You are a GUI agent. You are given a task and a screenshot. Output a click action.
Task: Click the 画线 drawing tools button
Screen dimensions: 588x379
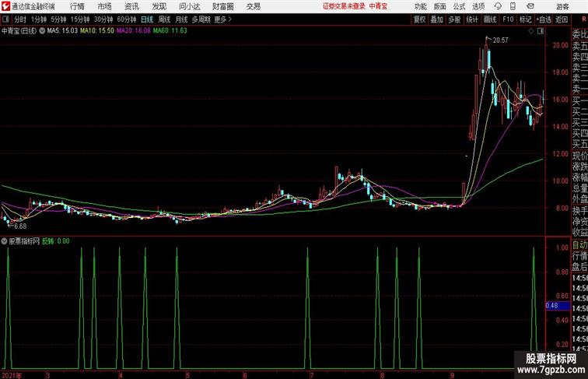(490, 19)
